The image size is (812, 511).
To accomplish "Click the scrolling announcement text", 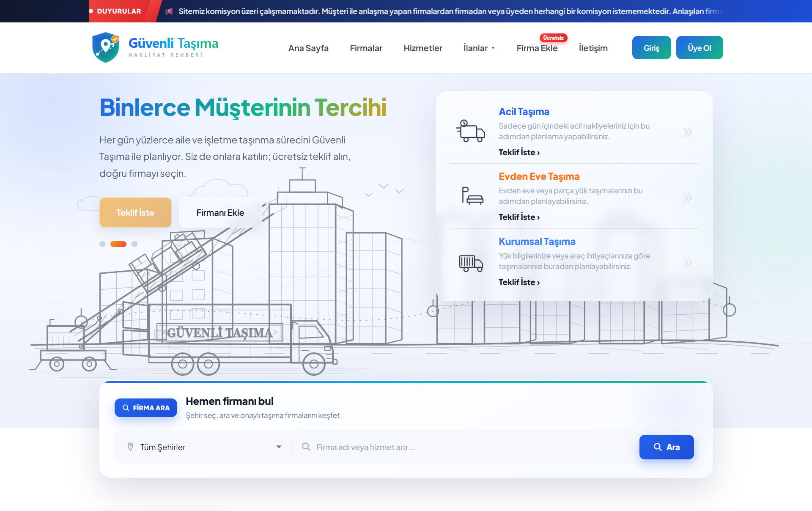I will [x=450, y=11].
